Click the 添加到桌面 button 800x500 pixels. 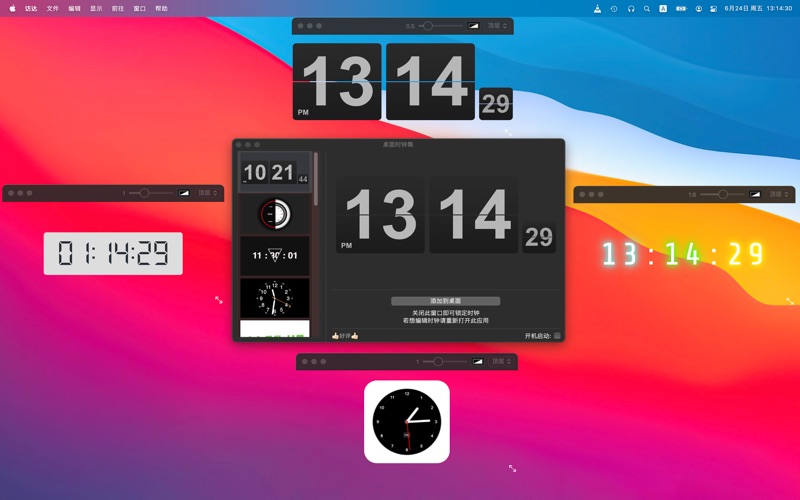click(445, 300)
